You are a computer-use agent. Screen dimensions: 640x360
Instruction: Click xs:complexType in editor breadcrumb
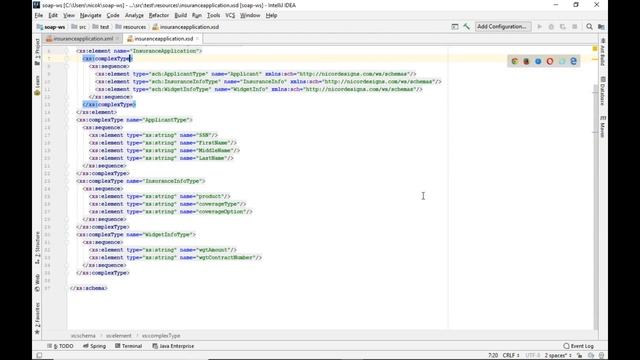(161, 336)
